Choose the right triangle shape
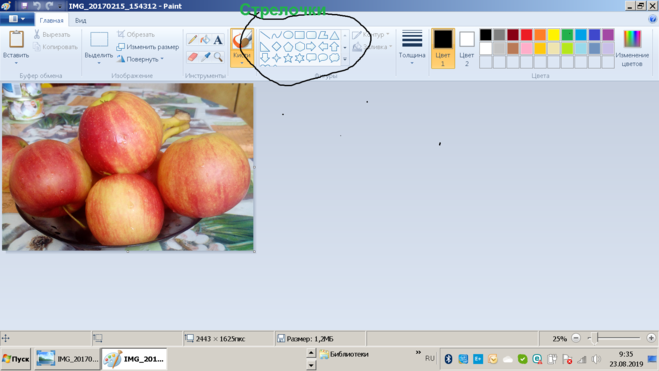The width and height of the screenshot is (659, 371). [x=265, y=46]
